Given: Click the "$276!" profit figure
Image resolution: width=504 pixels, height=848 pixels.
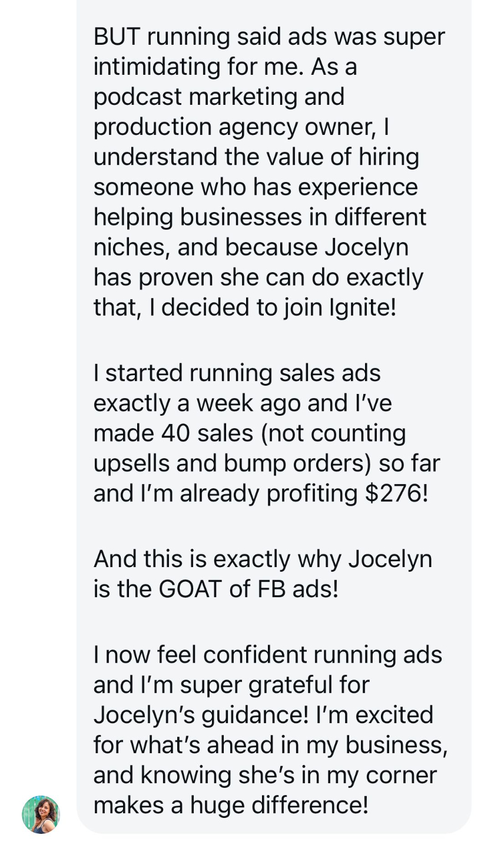Looking at the screenshot, I should pyautogui.click(x=396, y=493).
